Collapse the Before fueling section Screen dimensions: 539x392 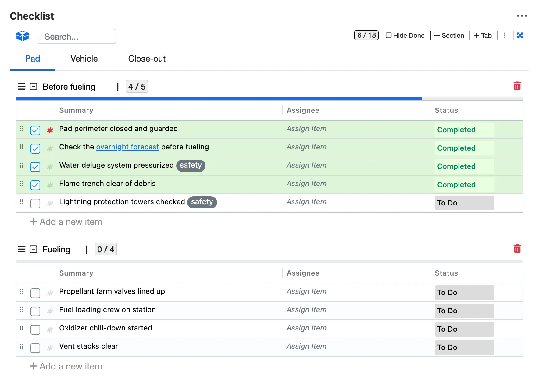click(x=34, y=87)
